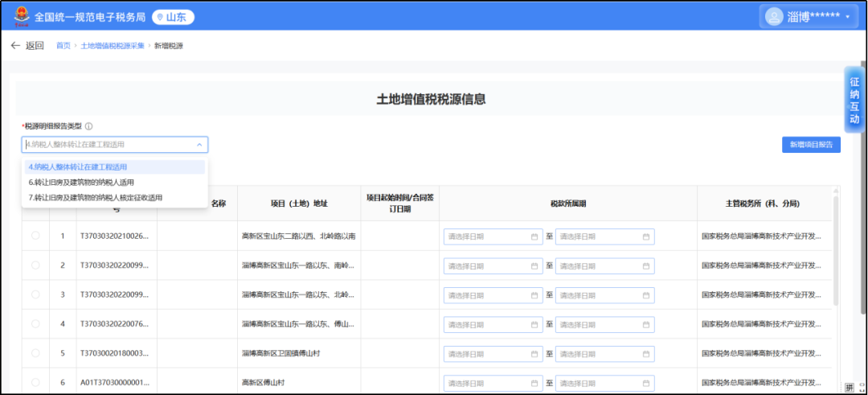Screen dimensions: 868x395
Task: Click the location pin icon beside 山东
Action: click(159, 17)
